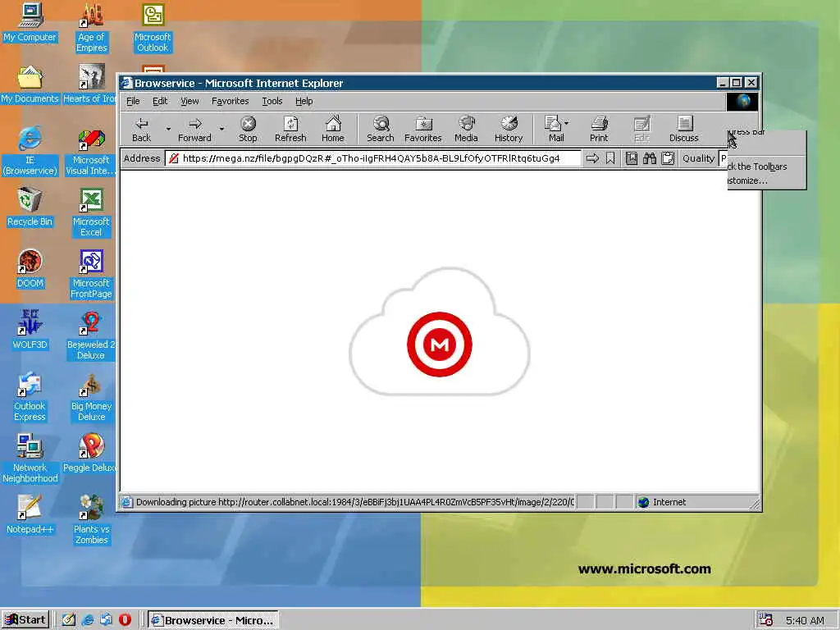Print the current page
The height and width of the screenshot is (630, 840).
pos(599,129)
